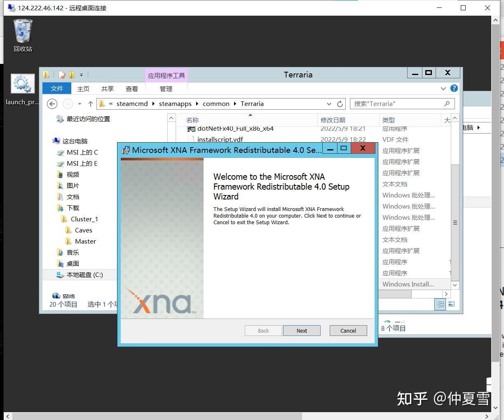Switch to the 查看 ribbon tab
The image size is (504, 420).
(132, 89)
